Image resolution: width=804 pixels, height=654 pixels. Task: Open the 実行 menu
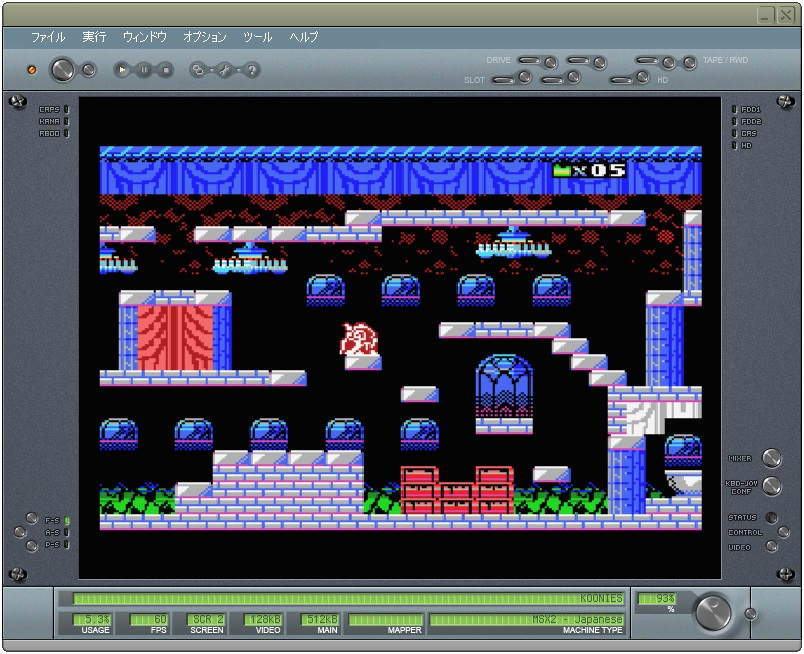[x=94, y=37]
